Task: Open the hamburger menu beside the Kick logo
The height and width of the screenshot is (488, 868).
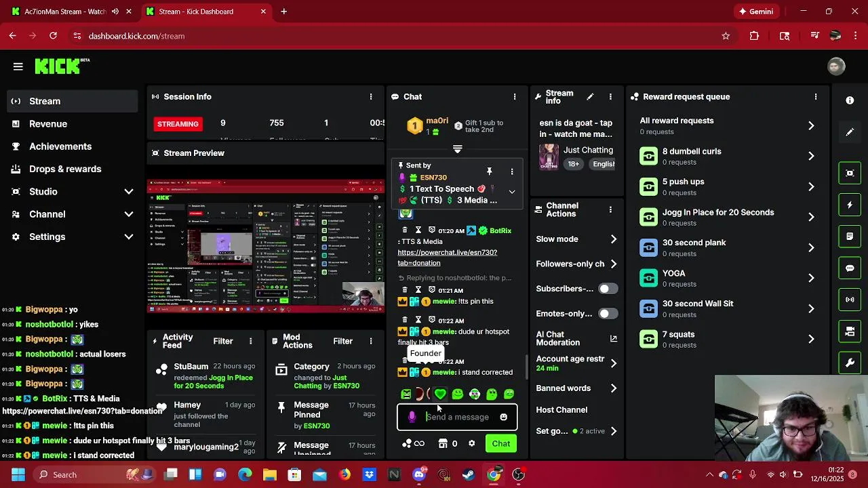Action: point(18,66)
